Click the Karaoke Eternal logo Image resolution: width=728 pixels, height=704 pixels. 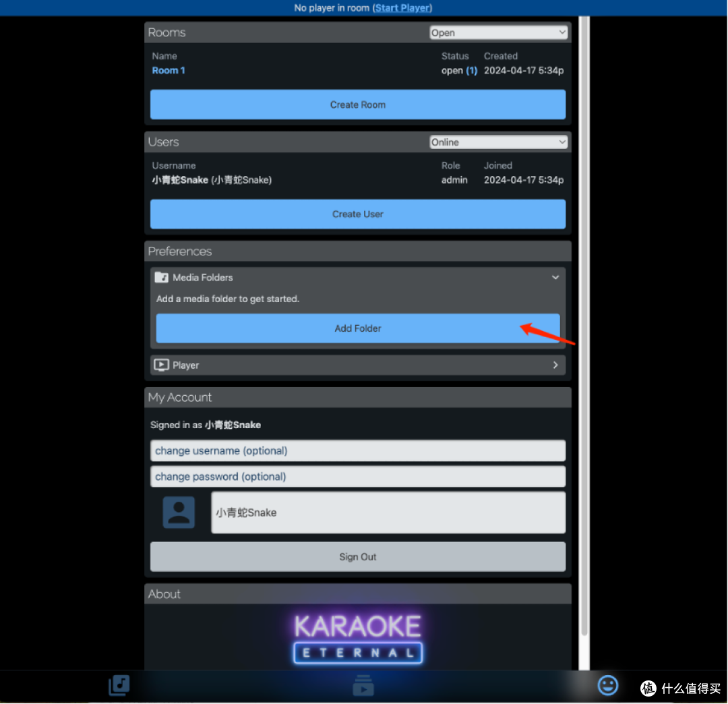pos(358,639)
